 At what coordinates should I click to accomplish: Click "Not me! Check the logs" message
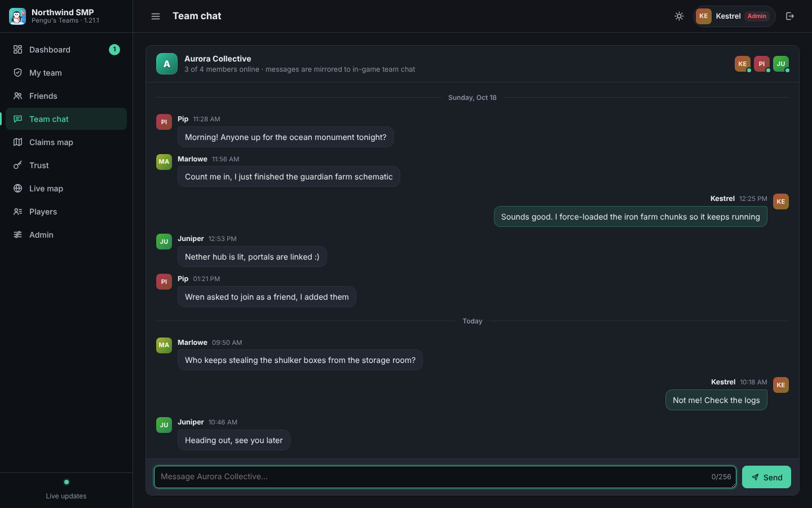[716, 400]
